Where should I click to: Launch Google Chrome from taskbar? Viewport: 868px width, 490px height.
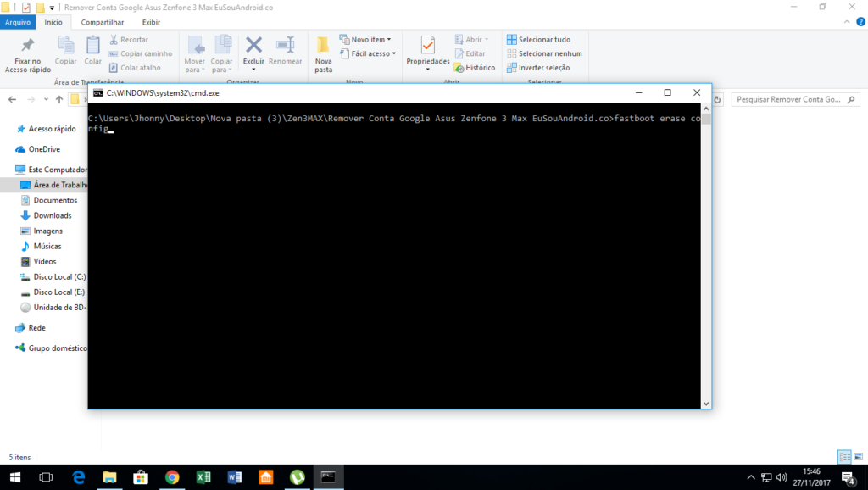click(x=172, y=477)
